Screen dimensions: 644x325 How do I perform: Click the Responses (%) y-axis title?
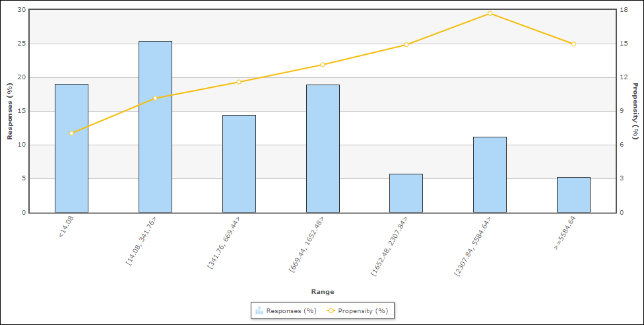9,111
